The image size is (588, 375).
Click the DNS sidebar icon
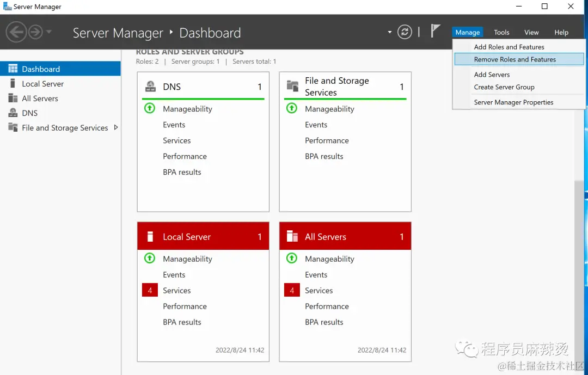point(13,113)
